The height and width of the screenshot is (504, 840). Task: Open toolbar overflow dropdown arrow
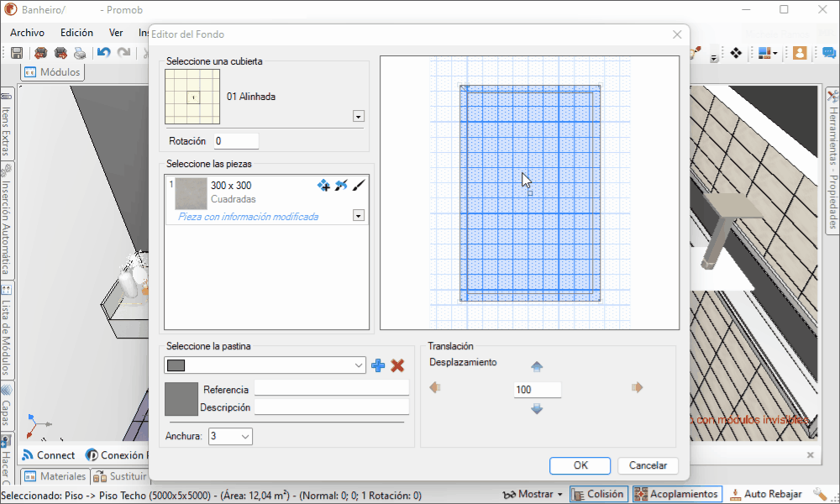click(x=714, y=57)
